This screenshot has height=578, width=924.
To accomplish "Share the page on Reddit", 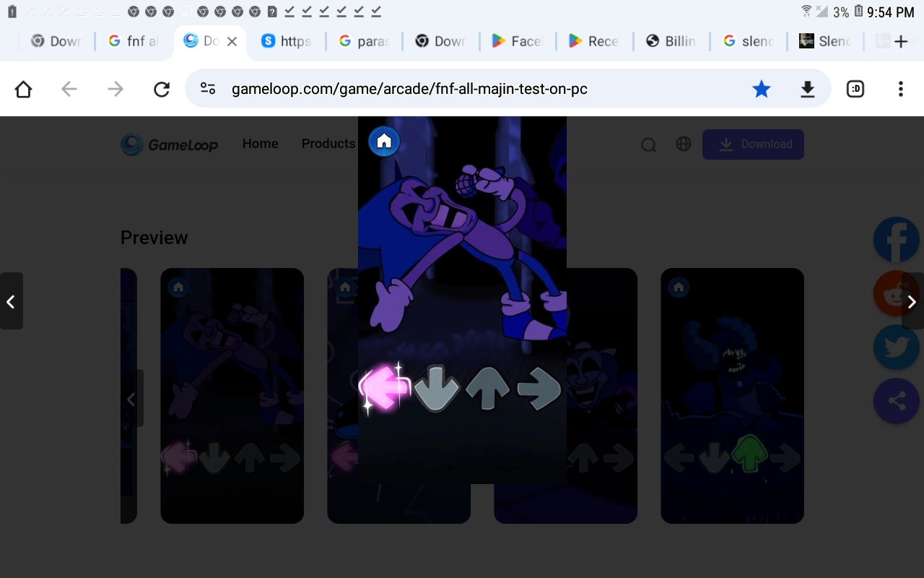I will pos(897,295).
